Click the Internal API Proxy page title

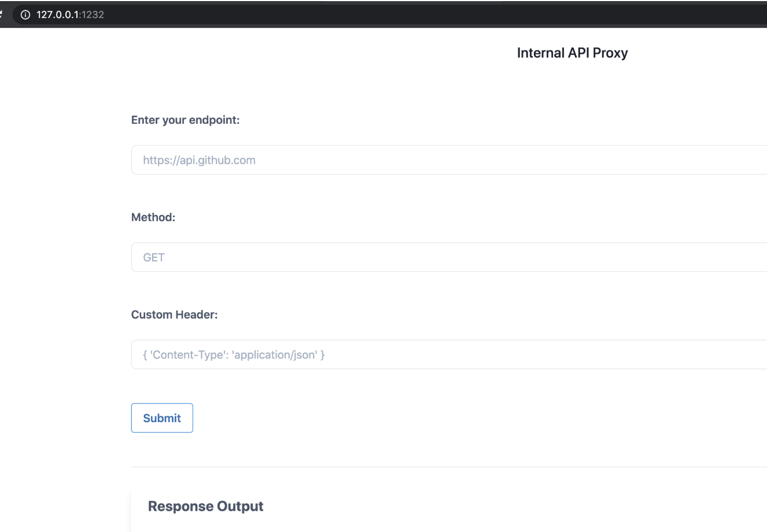tap(572, 53)
